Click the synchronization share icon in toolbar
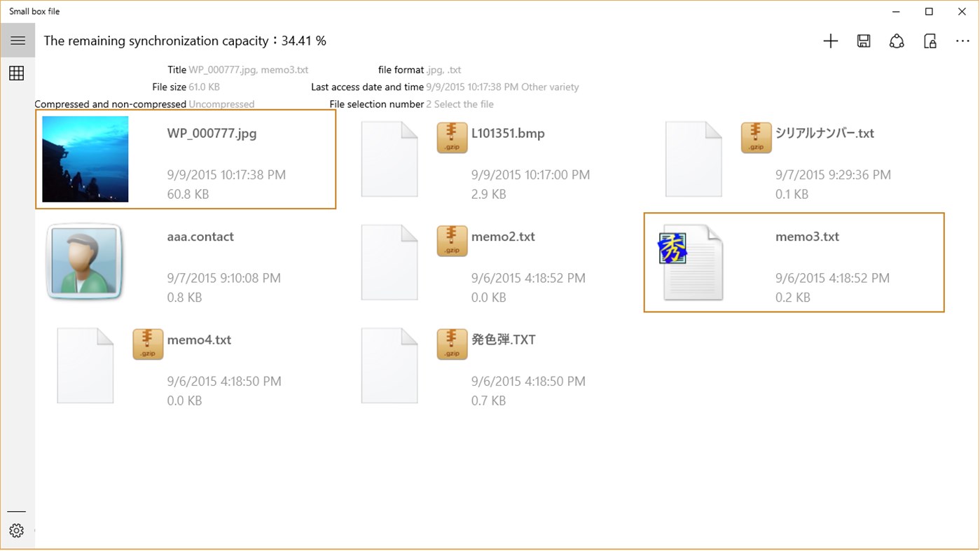The image size is (980, 551). [897, 41]
